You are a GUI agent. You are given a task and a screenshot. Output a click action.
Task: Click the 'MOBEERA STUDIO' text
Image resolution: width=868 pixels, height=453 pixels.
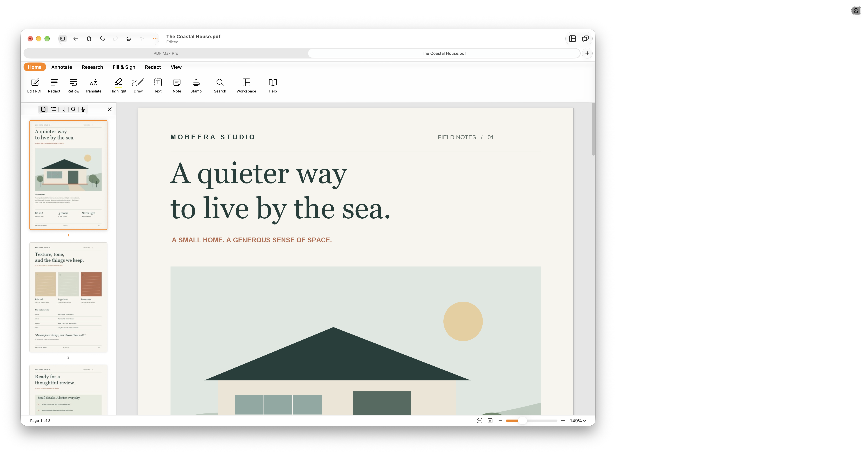click(213, 137)
